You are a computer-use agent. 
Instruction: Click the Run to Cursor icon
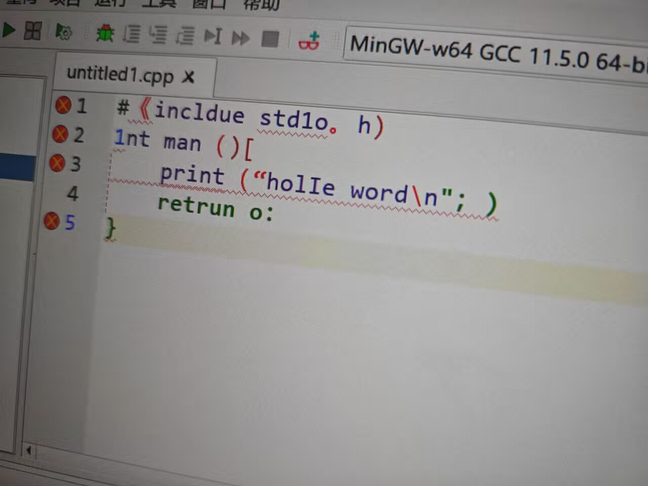pos(212,37)
